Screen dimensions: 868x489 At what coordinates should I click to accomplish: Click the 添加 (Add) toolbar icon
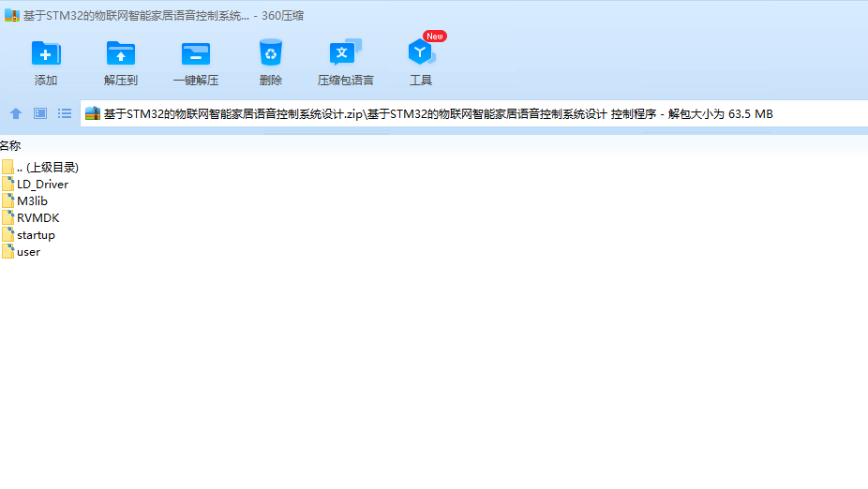(x=46, y=53)
